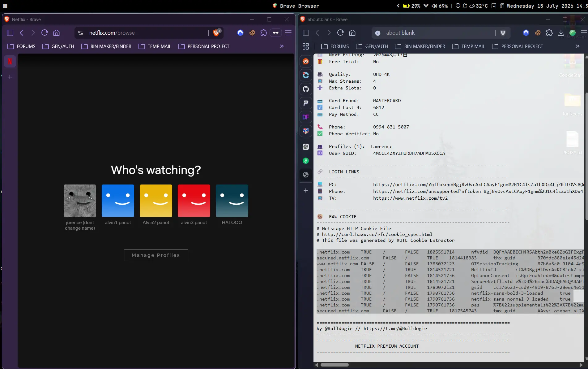The height and width of the screenshot is (369, 588).
Task: Go home in the about:blank window
Action: pyautogui.click(x=352, y=33)
